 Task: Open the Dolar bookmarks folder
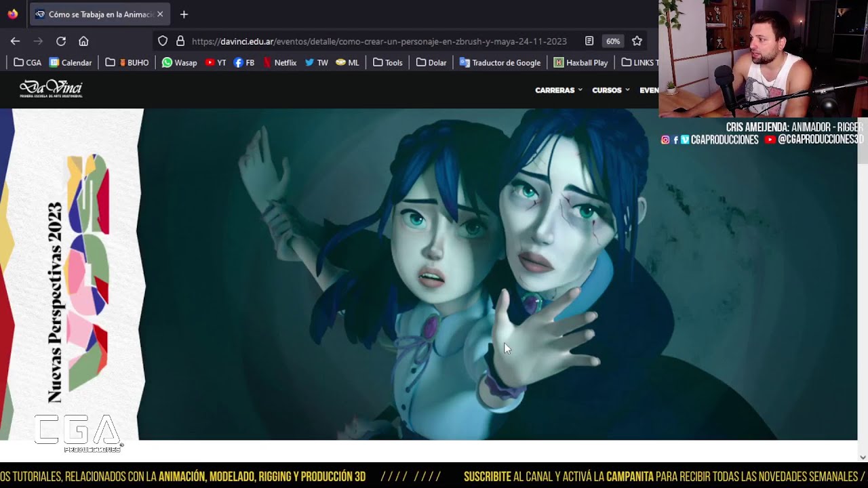pyautogui.click(x=431, y=62)
